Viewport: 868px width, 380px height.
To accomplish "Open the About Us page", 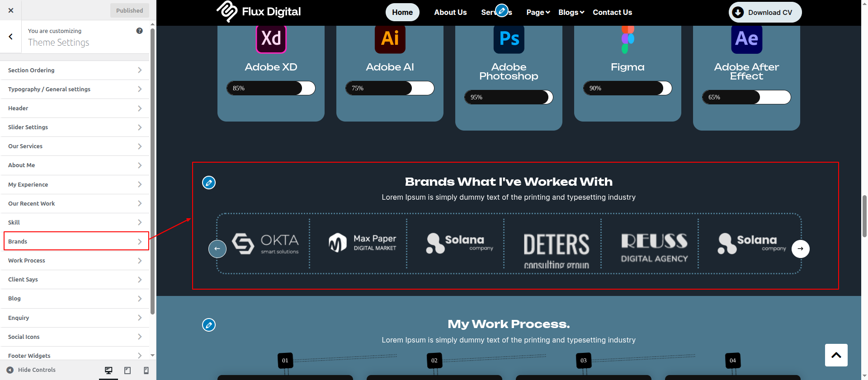I will (x=450, y=12).
